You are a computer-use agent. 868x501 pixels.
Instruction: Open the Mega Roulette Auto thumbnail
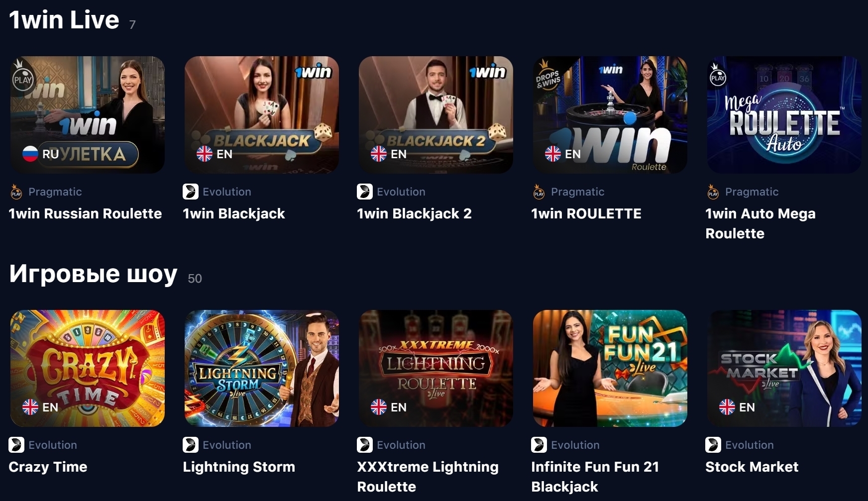point(784,115)
